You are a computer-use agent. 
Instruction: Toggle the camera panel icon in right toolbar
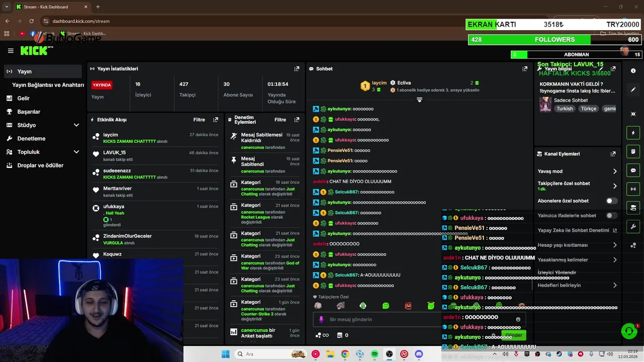coord(633,208)
